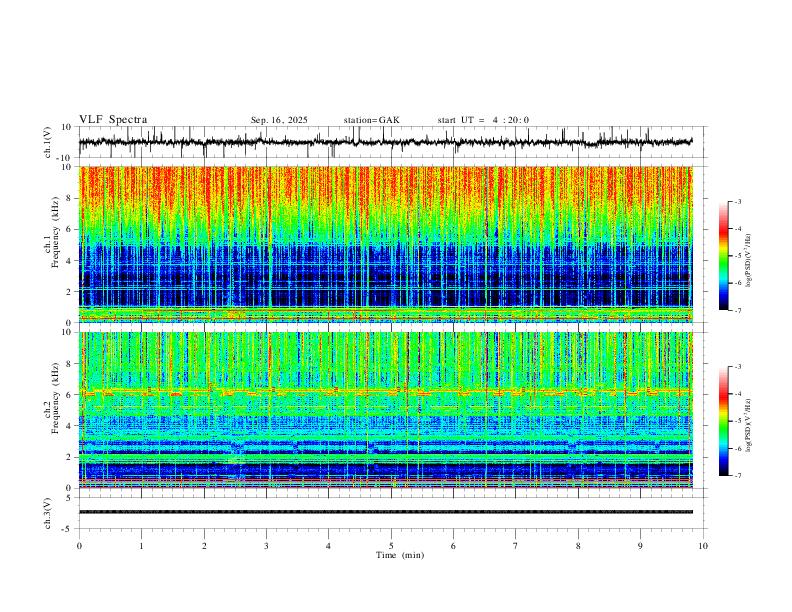Click the date 'Sep. 16, 2025'

click(279, 120)
